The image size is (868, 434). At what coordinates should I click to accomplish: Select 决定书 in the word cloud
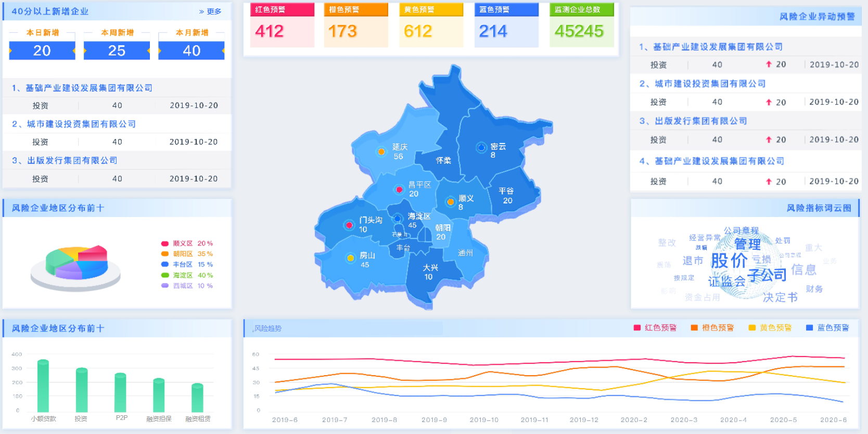point(780,297)
